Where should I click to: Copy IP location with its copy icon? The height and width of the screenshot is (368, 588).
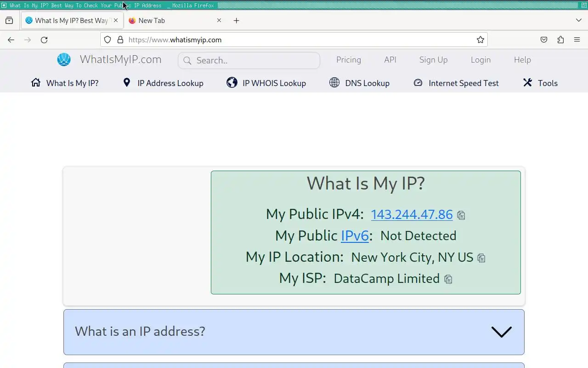point(481,258)
